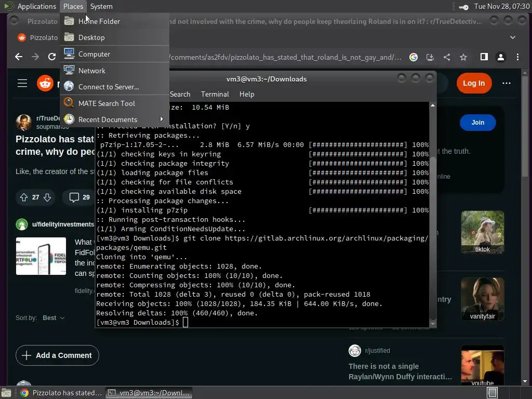Click the terminal vertical scrollbar
Screen dimensions: 532x399
pyautogui.click(x=433, y=237)
